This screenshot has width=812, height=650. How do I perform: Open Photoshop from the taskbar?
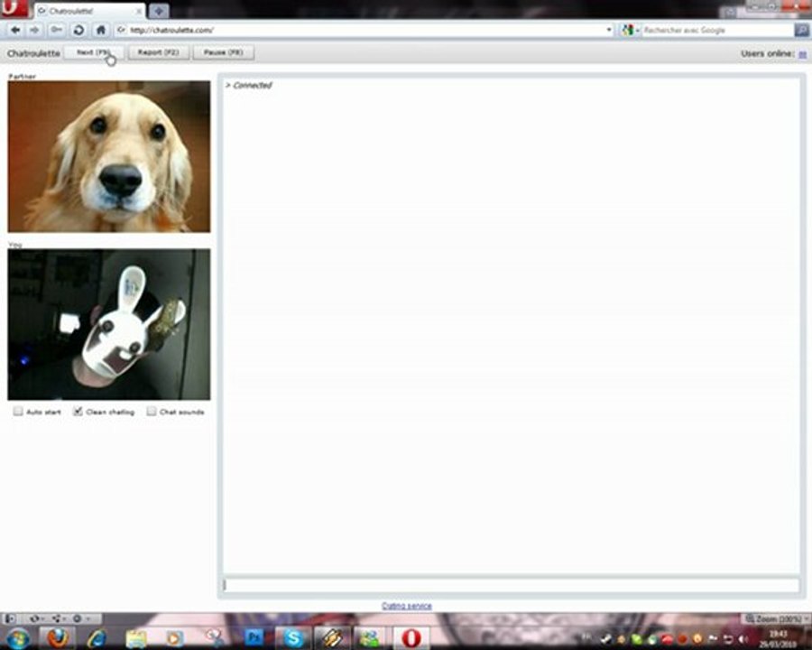click(254, 638)
